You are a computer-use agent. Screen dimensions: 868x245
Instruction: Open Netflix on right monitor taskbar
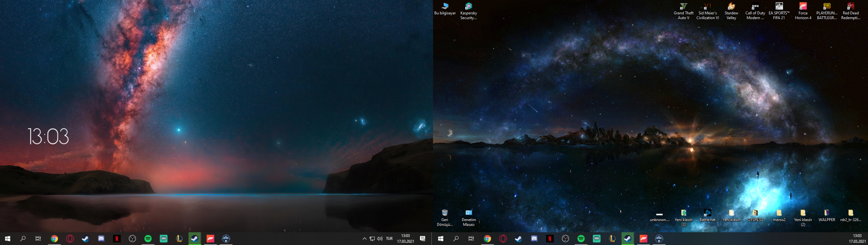tap(550, 239)
